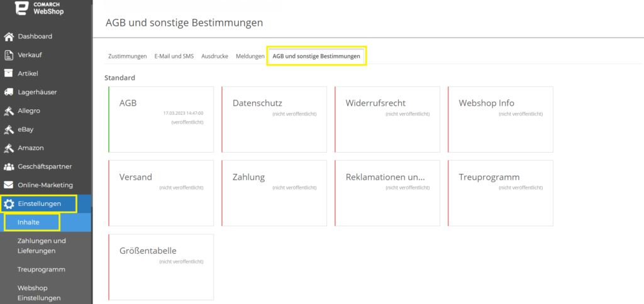Open the Größentabelle card
The image size is (644, 304).
click(x=161, y=267)
